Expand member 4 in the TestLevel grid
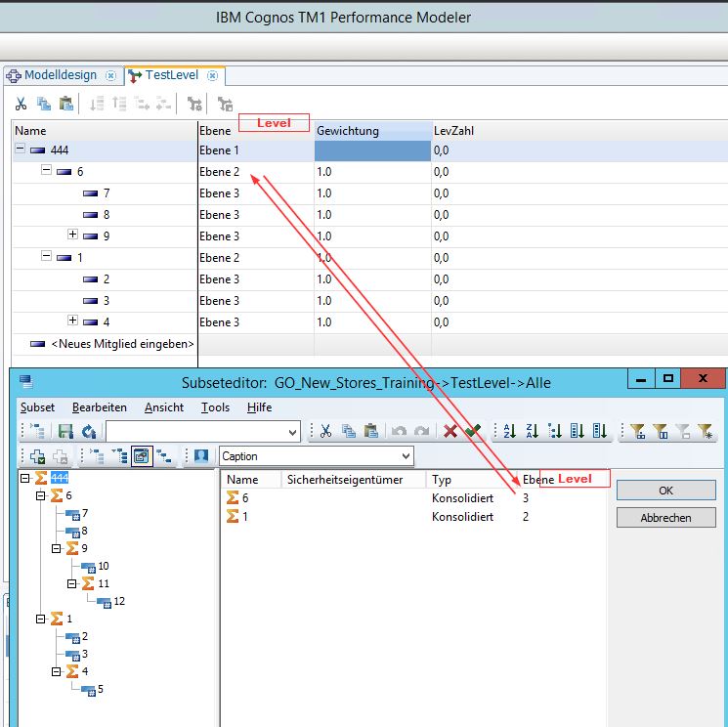728x727 pixels. point(72,320)
